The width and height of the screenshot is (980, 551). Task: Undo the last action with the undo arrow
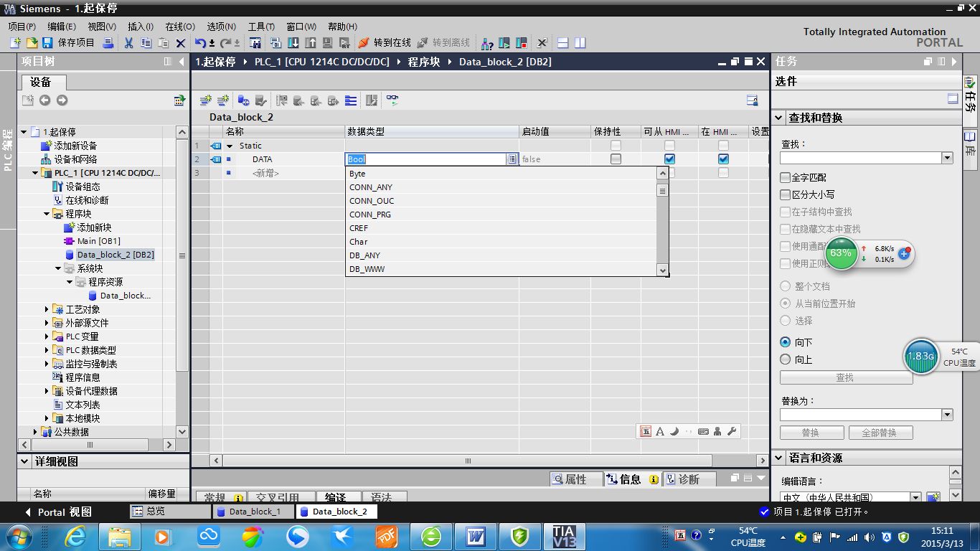pos(201,43)
